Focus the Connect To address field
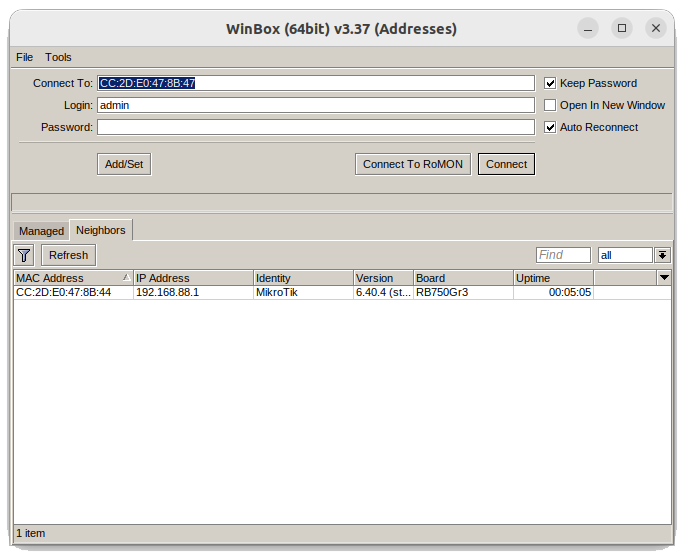 pyautogui.click(x=316, y=83)
